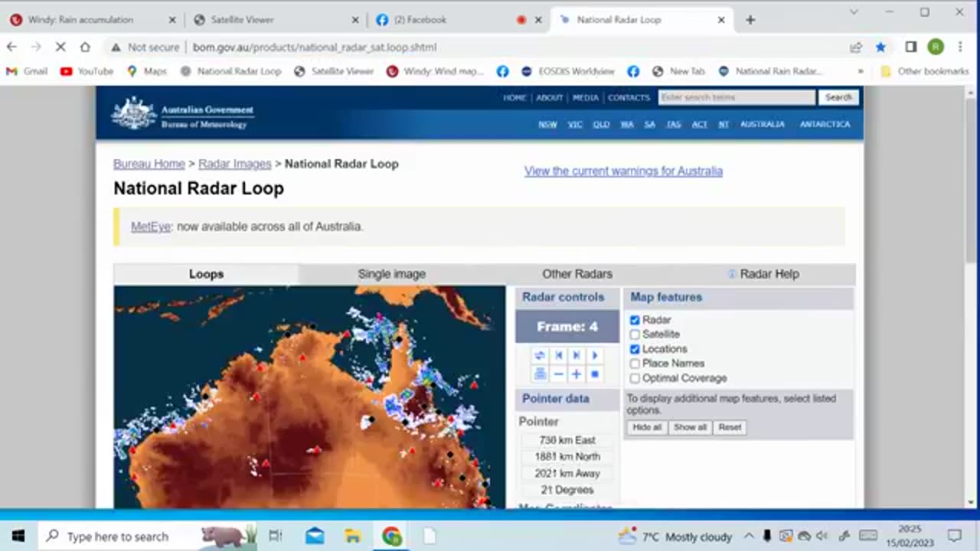
Task: Open the WA state link
Action: click(626, 124)
